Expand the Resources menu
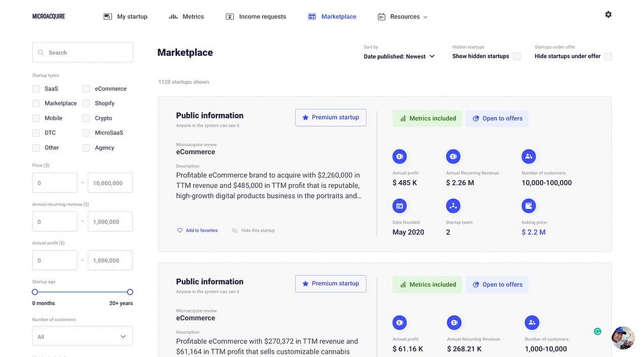The width and height of the screenshot is (644, 357). (402, 17)
